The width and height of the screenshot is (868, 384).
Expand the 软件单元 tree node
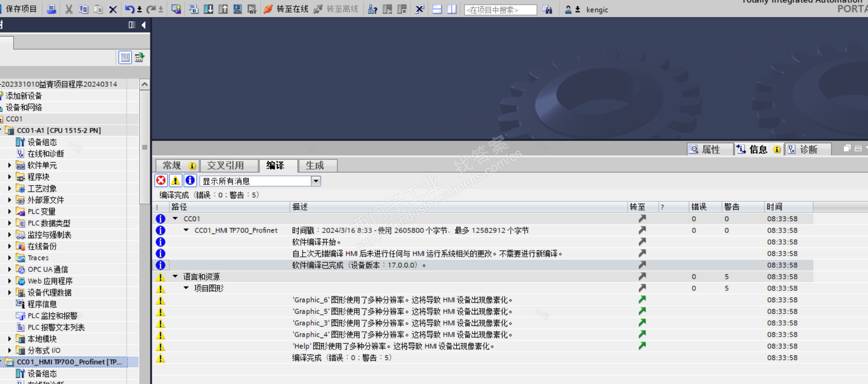[x=10, y=165]
